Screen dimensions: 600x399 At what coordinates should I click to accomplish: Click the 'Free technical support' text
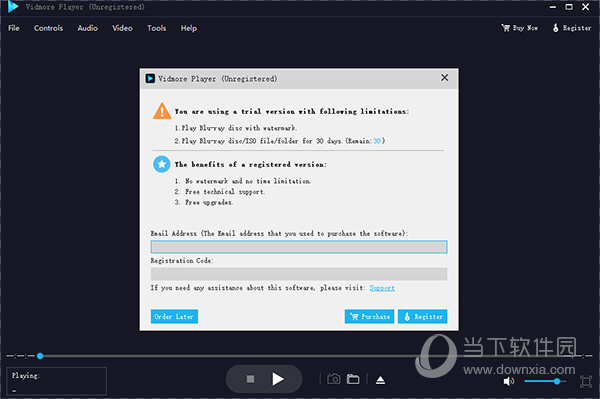pos(225,192)
